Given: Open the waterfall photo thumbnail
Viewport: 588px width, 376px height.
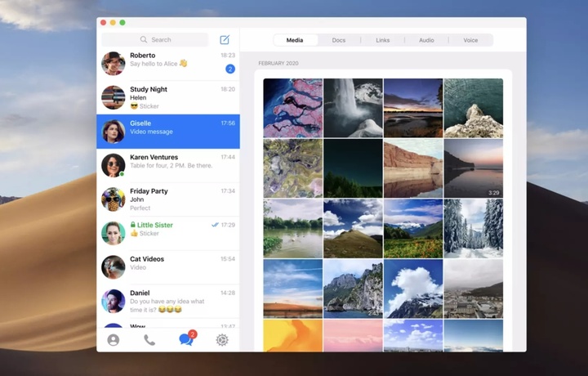Looking at the screenshot, I should 354,108.
